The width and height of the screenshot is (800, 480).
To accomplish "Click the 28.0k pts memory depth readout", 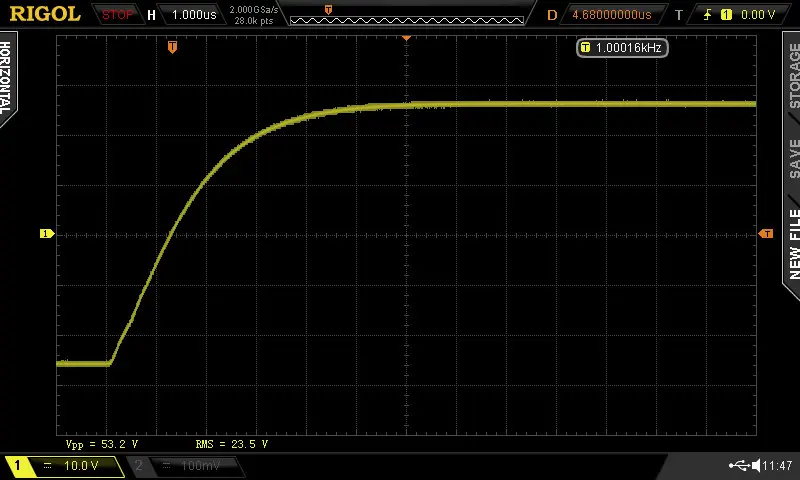I will 254,21.
